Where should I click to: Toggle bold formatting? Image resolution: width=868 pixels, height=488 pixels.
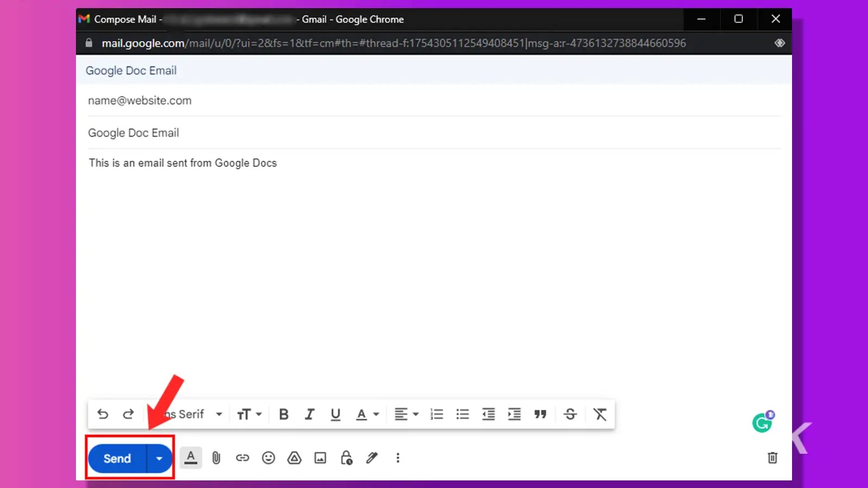tap(283, 414)
